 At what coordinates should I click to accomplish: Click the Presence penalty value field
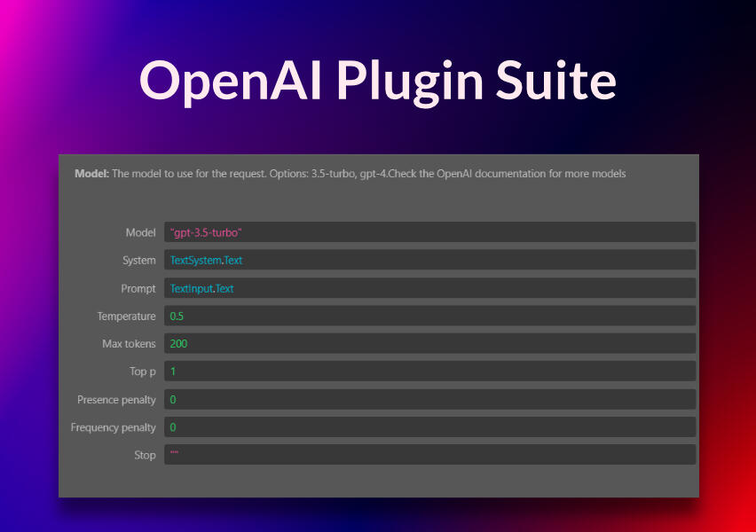pyautogui.click(x=429, y=400)
